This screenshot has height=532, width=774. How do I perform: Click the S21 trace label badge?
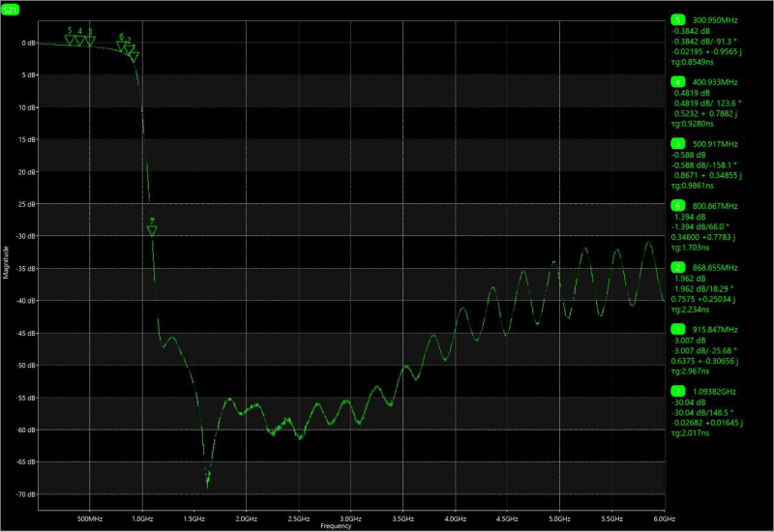tap(10, 10)
